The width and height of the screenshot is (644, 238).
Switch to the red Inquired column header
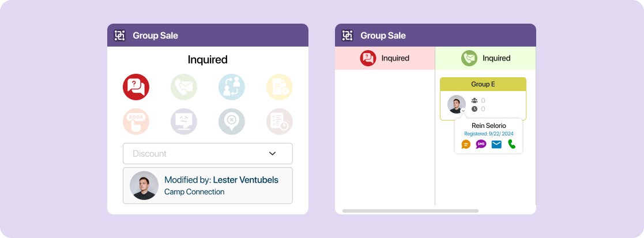tap(385, 58)
